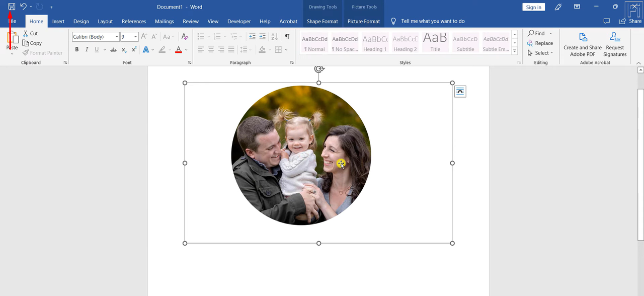Click the Cut command
This screenshot has height=296, width=644.
30,33
